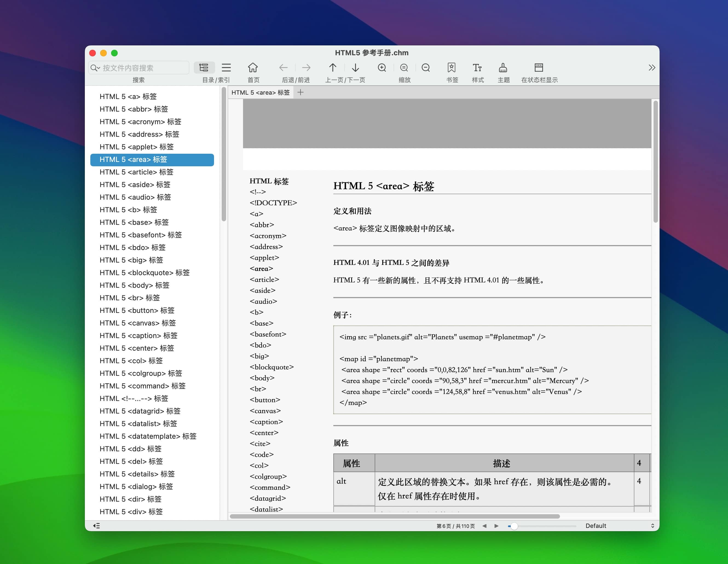Collapse the sidebar using the bottom-left icon
Viewport: 728px width, 564px height.
[96, 526]
